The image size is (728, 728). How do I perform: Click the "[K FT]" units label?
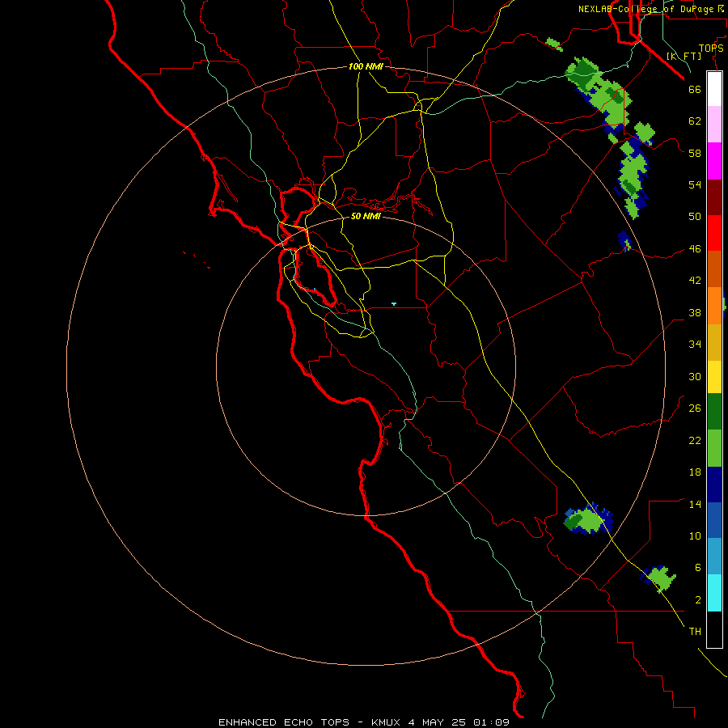684,57
